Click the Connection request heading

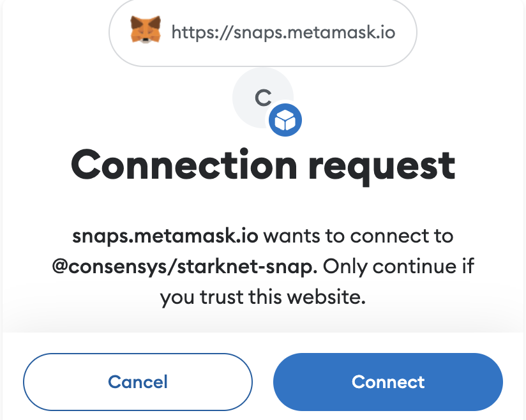pyautogui.click(x=263, y=165)
